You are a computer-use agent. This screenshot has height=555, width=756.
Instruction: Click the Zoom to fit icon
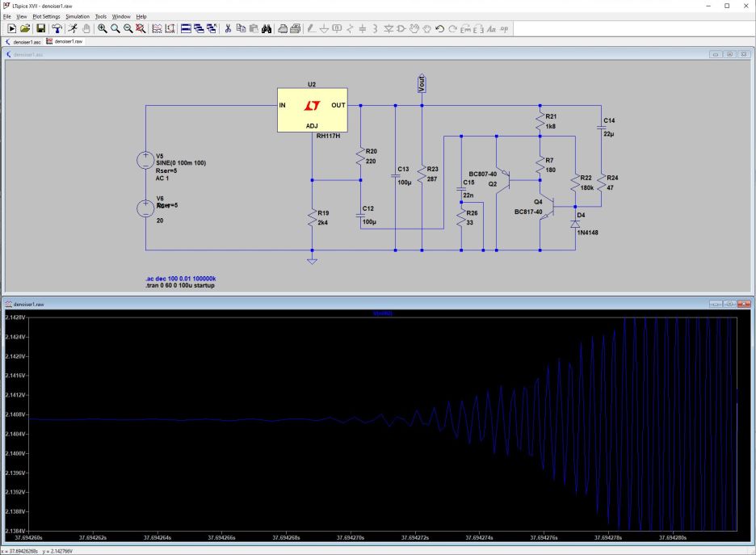141,29
